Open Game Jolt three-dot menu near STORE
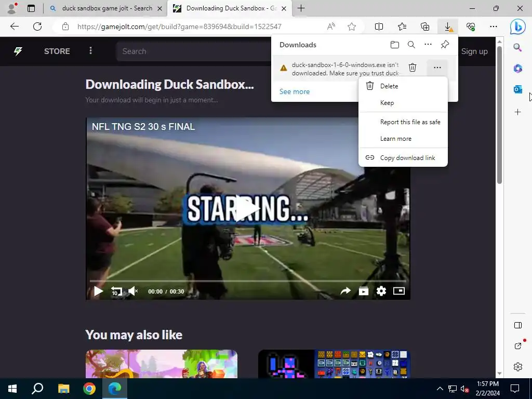532x399 pixels. (90, 51)
